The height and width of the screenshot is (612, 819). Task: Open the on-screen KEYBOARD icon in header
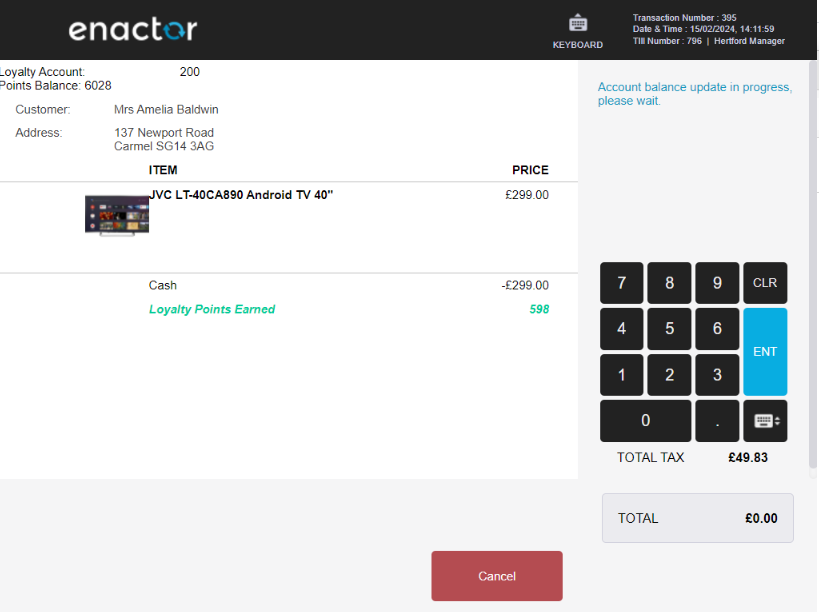pos(578,32)
